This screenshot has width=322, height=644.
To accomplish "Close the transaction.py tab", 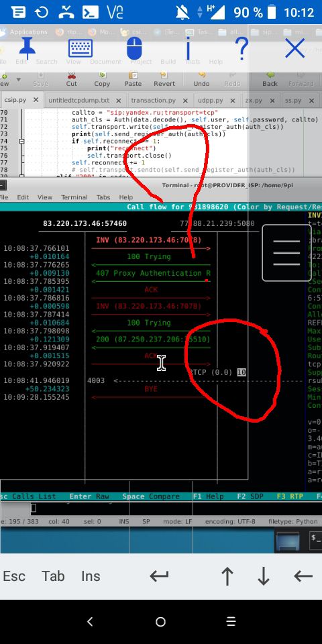I will point(186,100).
